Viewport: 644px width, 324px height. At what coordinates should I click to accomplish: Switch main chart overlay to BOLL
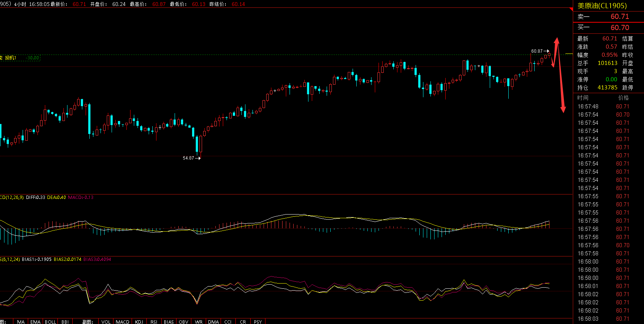coord(50,321)
